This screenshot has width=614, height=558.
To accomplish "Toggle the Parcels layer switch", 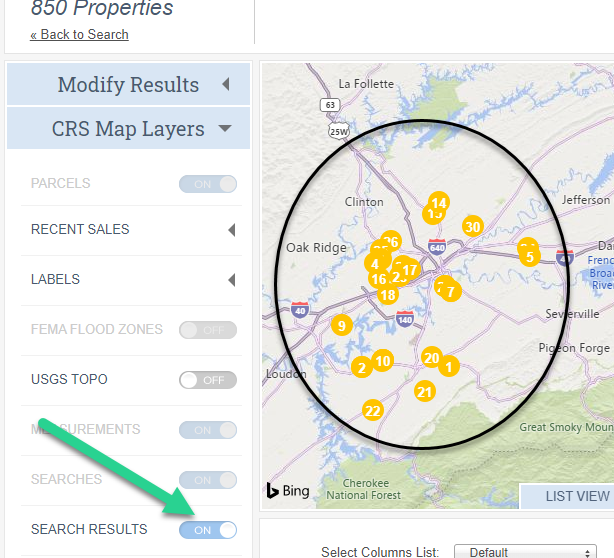I will (x=208, y=184).
